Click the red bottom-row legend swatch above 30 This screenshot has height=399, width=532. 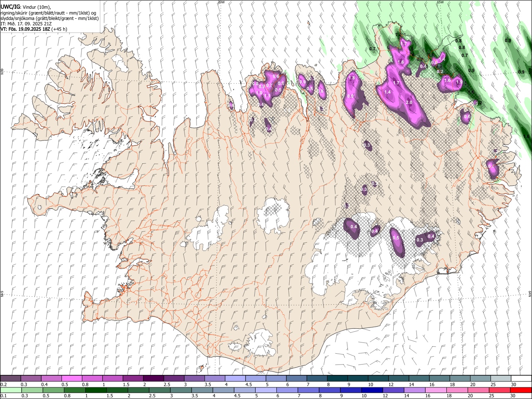point(521,390)
